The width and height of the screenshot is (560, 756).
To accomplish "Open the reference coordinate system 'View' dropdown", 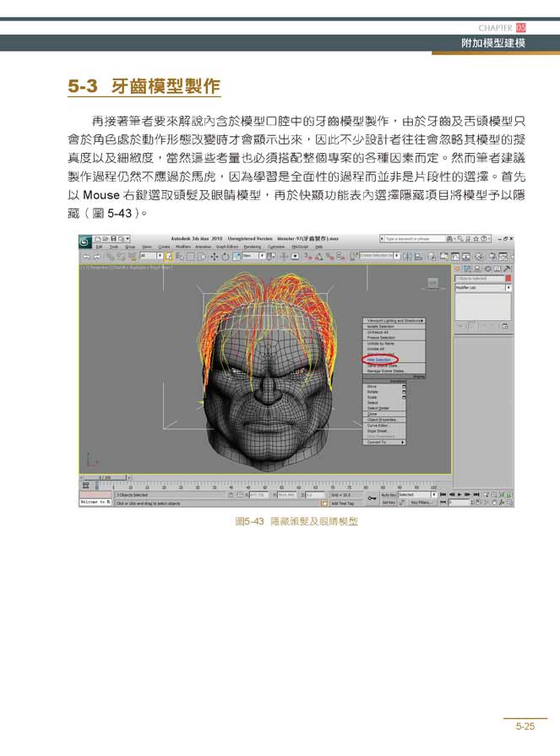I will pyautogui.click(x=254, y=256).
